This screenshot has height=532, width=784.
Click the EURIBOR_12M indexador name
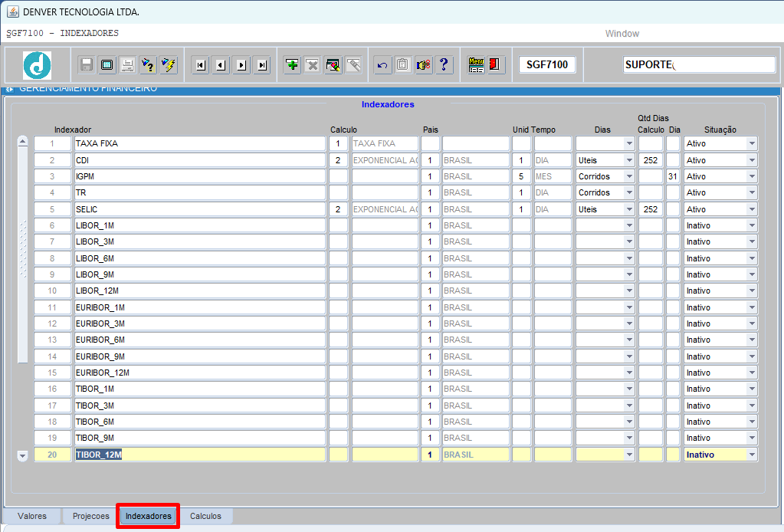point(103,373)
